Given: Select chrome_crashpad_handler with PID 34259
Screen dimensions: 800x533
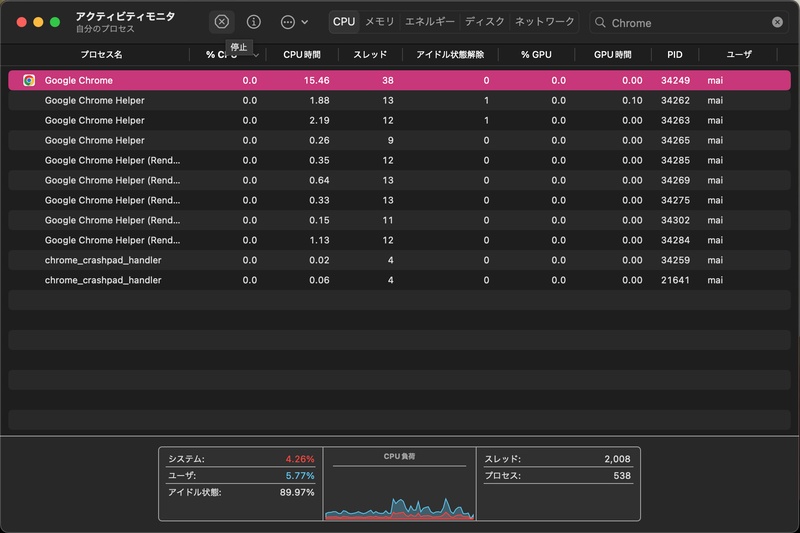Looking at the screenshot, I should click(399, 260).
